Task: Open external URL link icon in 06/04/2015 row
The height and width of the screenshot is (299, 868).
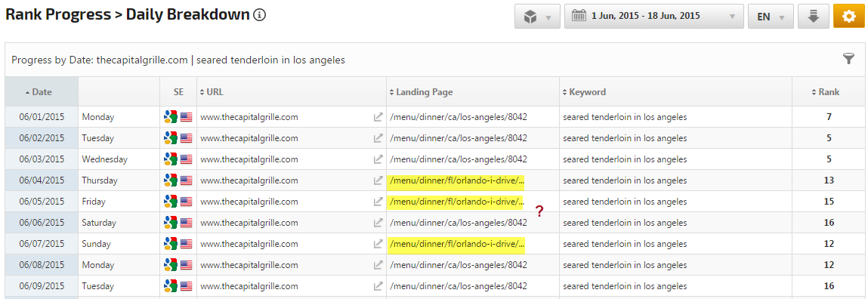Action: (378, 180)
